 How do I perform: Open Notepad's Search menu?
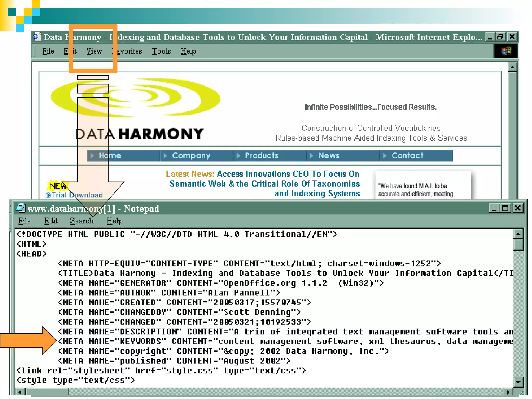[82, 221]
